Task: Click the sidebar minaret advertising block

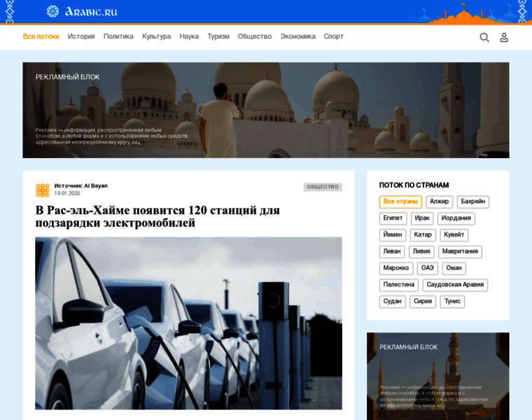Action: pyautogui.click(x=437, y=376)
